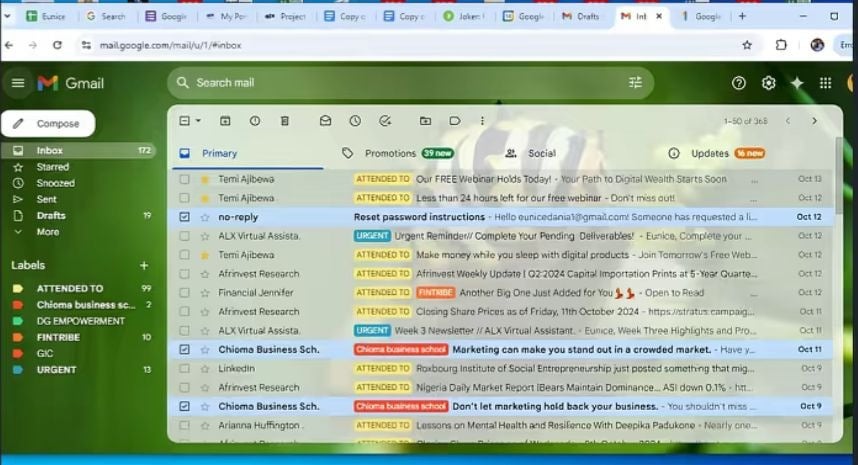Archive the selected emails
The image size is (858, 465).
pyautogui.click(x=225, y=121)
